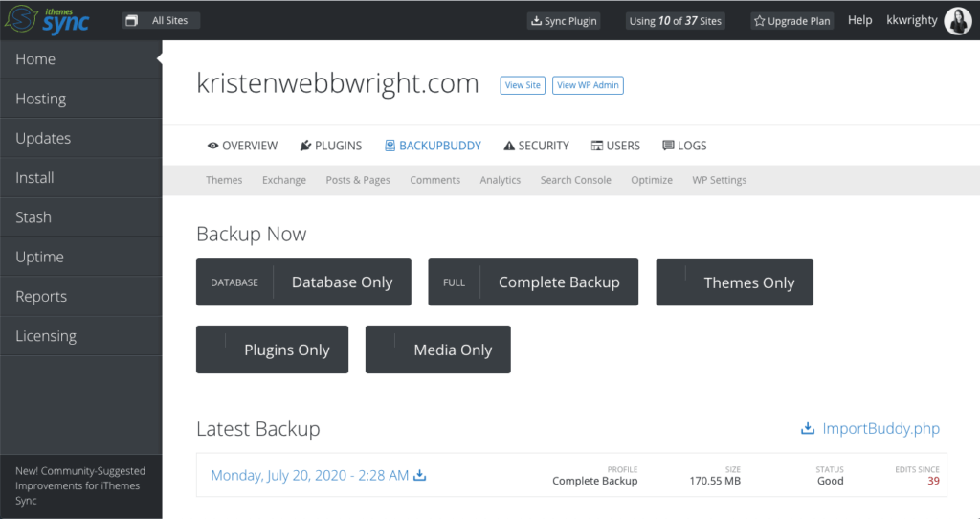980x519 pixels.
Task: Open Uptime in the sidebar
Action: (x=81, y=257)
